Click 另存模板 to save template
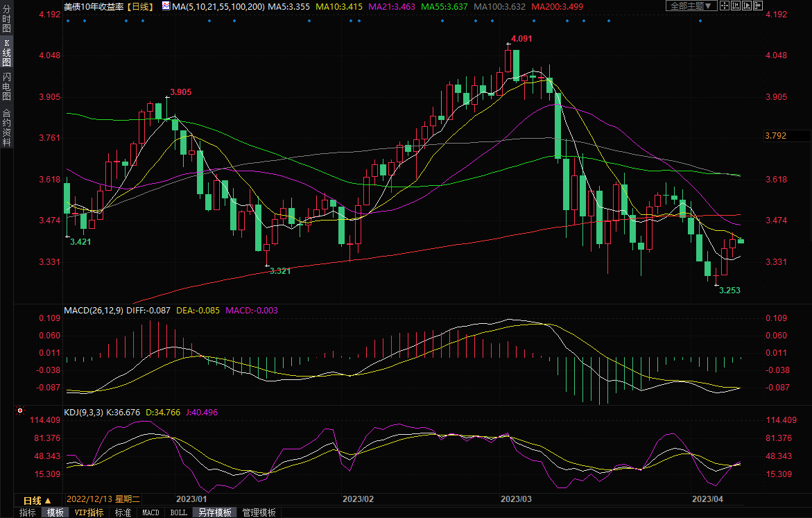This screenshot has width=812, height=518. [x=214, y=512]
